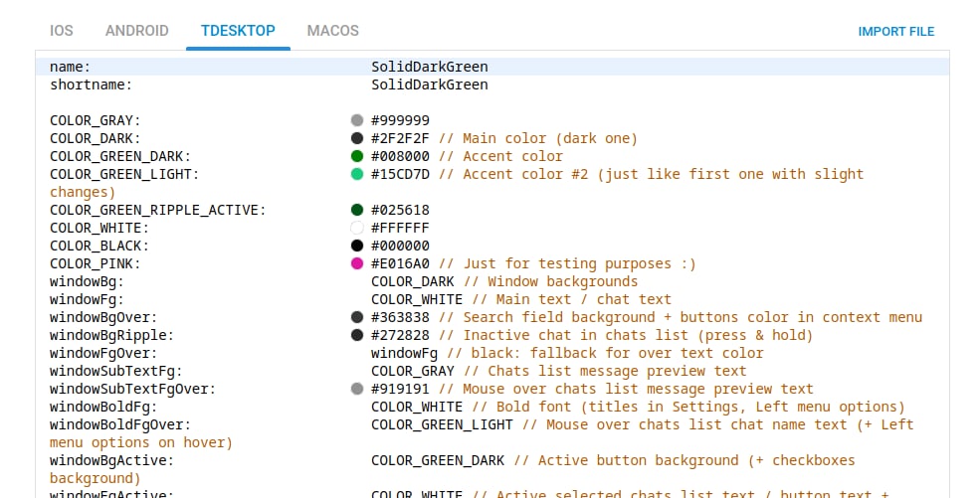Place cursor on the windowBg COLOR_DARK value
The image size is (980, 498).
[x=417, y=281]
